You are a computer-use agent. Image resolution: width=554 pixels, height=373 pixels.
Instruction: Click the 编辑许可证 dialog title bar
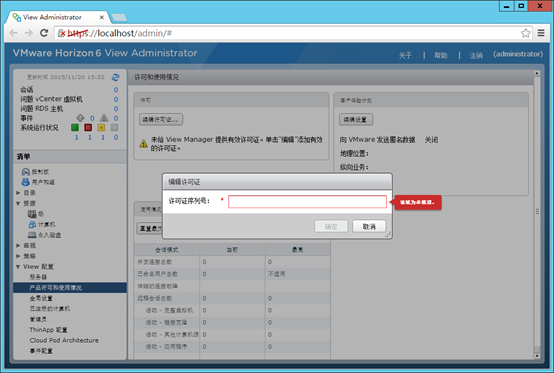click(277, 182)
